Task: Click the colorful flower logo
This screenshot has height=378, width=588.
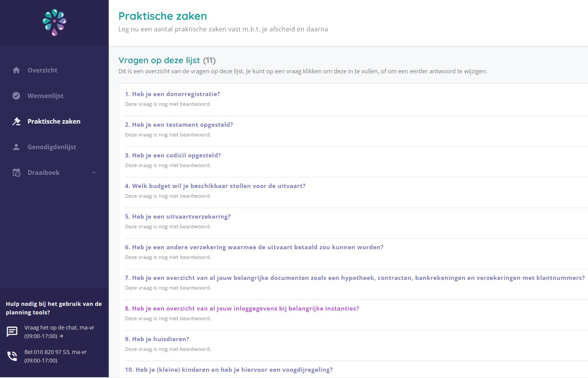Action: [x=54, y=22]
